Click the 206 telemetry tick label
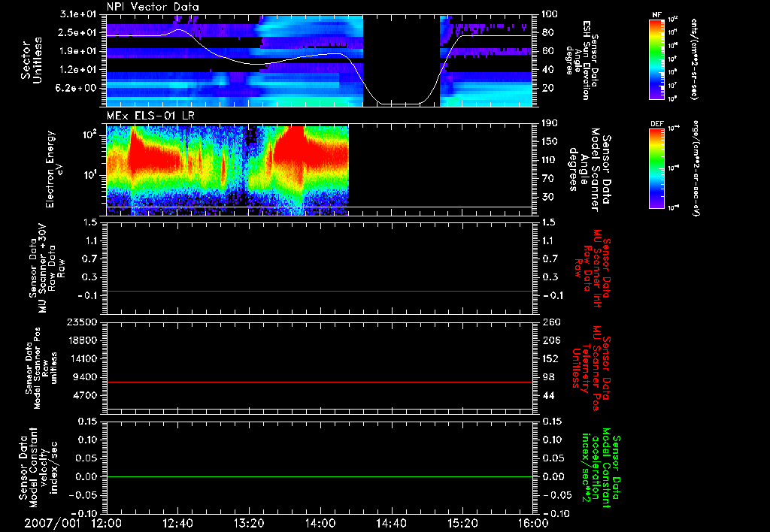The width and height of the screenshot is (770, 532). (x=550, y=340)
